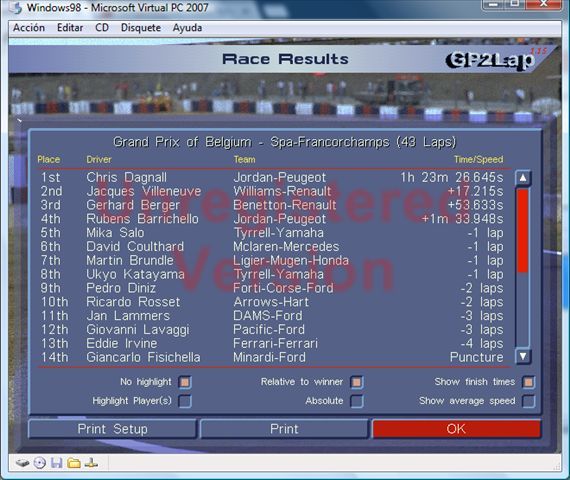Enable the No highlight option
Image resolution: width=570 pixels, height=480 pixels.
tap(185, 382)
